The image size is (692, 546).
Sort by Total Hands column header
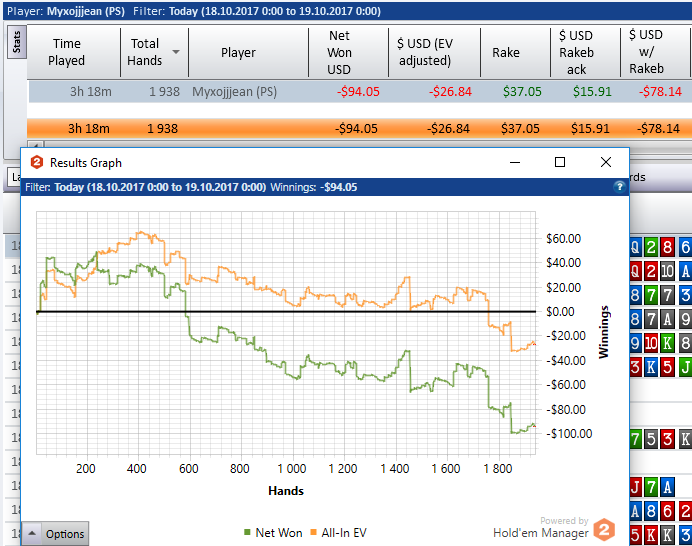[154, 52]
